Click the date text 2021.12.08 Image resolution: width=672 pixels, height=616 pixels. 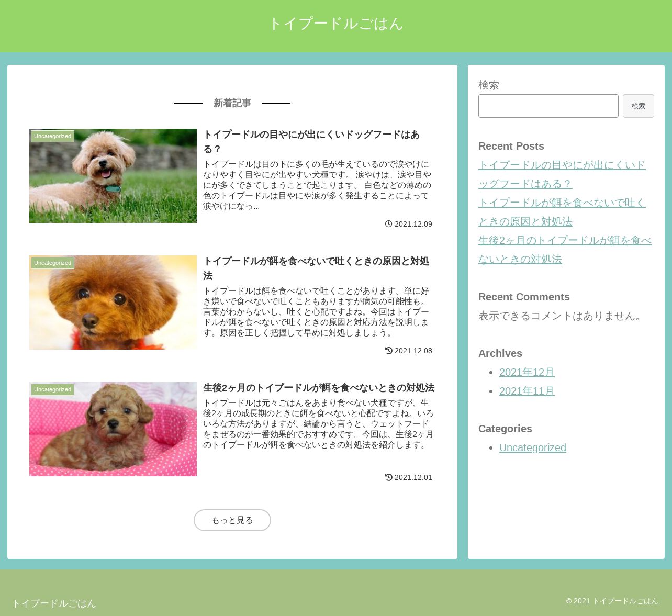(413, 351)
